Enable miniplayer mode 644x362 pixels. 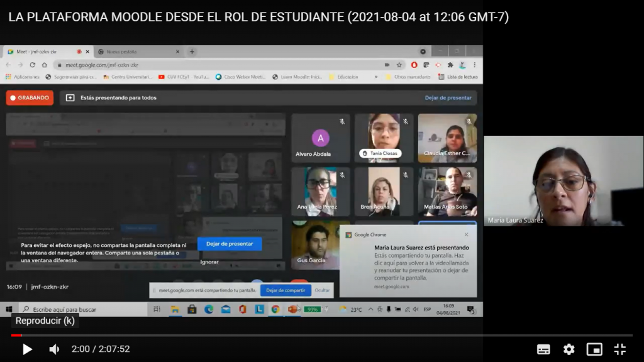(594, 349)
